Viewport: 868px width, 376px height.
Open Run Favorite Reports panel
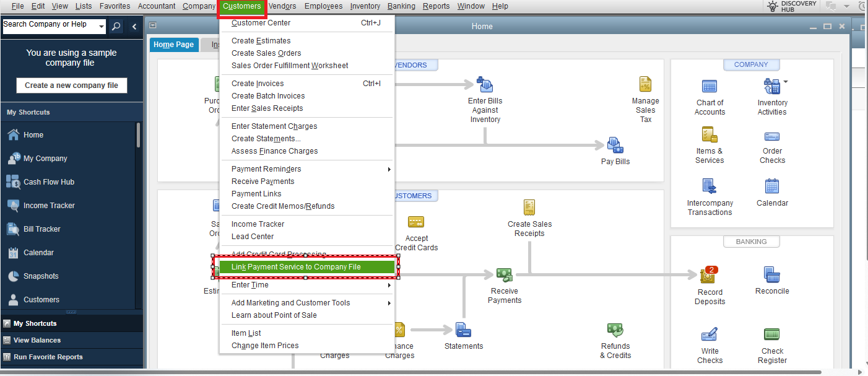(x=71, y=357)
